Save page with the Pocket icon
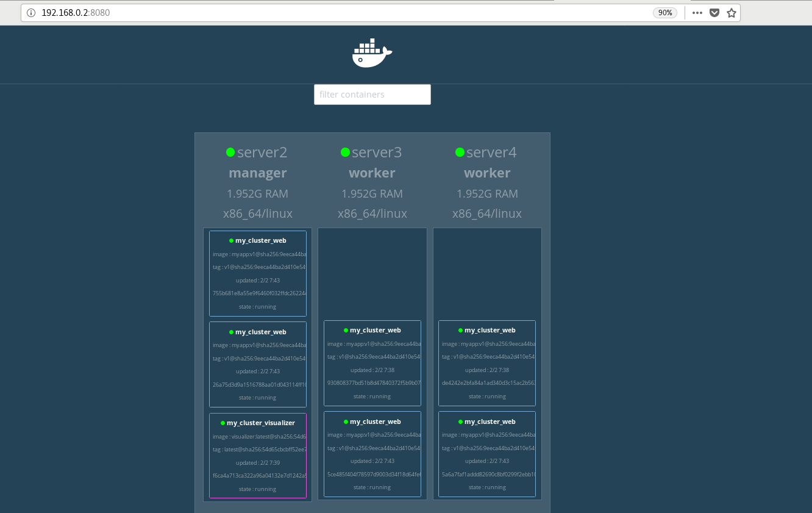812x513 pixels. [x=714, y=13]
